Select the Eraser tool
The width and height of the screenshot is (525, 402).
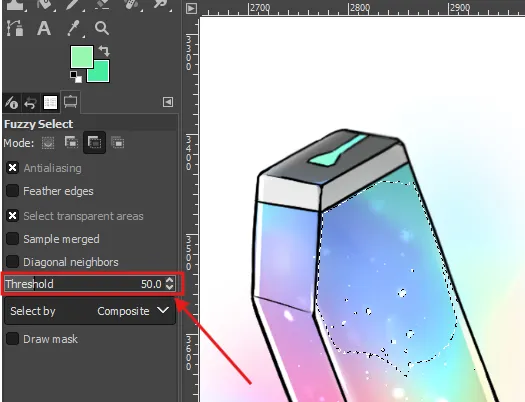(102, 4)
